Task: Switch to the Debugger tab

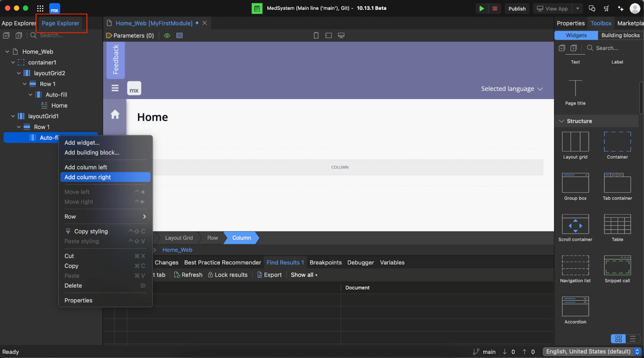Action: pos(360,262)
